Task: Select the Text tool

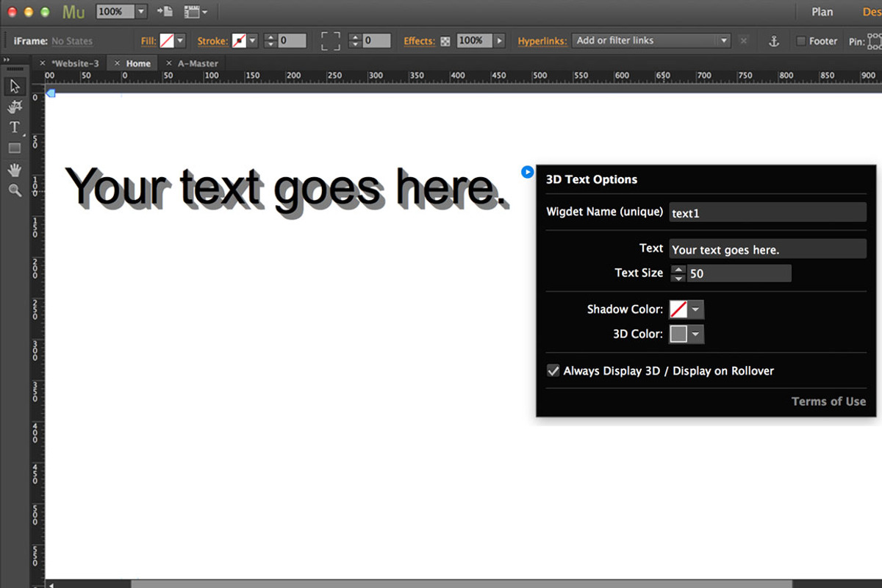Action: click(15, 127)
